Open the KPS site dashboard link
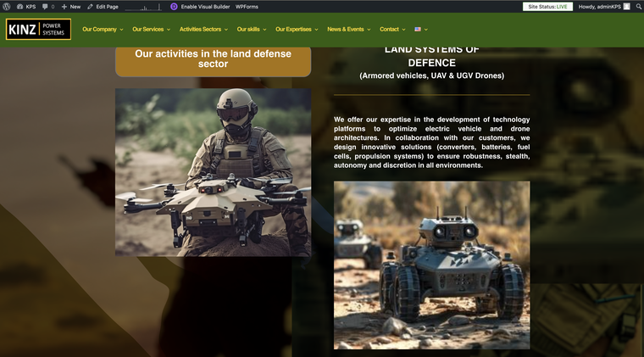 [26, 7]
